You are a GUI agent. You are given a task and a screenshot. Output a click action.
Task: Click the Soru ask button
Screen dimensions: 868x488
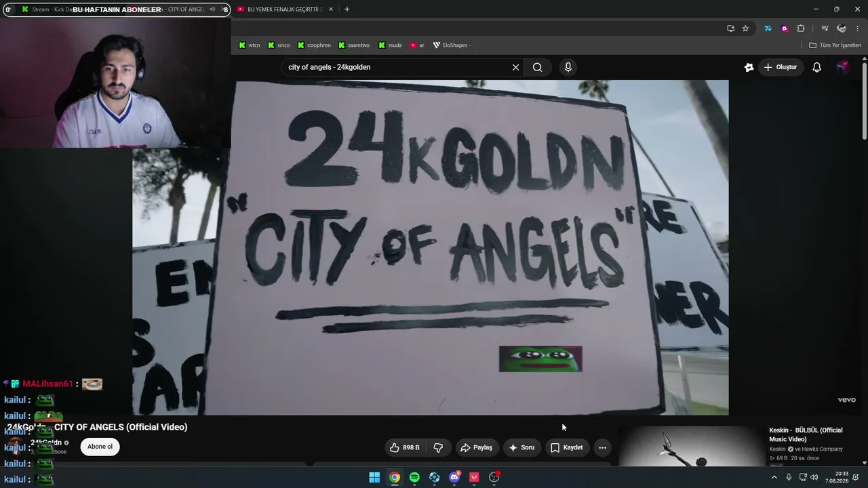click(521, 447)
